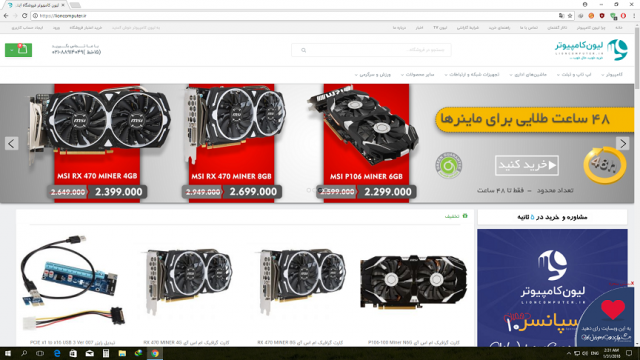The width and height of the screenshot is (640, 360).
Task: Select a slide indicator dot on banner
Action: (x=309, y=190)
